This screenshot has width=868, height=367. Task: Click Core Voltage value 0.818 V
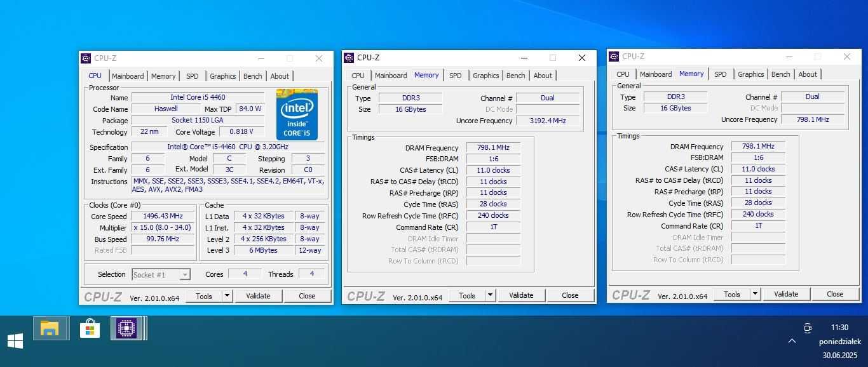(241, 131)
